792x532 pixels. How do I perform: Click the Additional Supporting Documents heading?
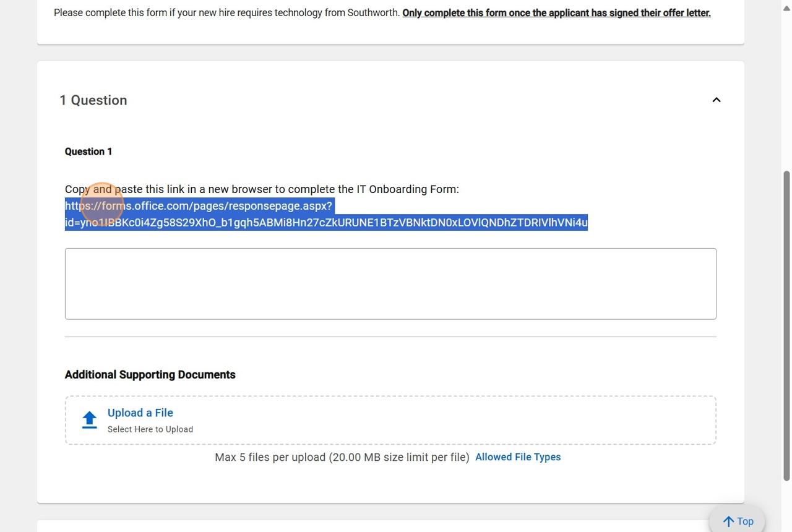coord(150,375)
